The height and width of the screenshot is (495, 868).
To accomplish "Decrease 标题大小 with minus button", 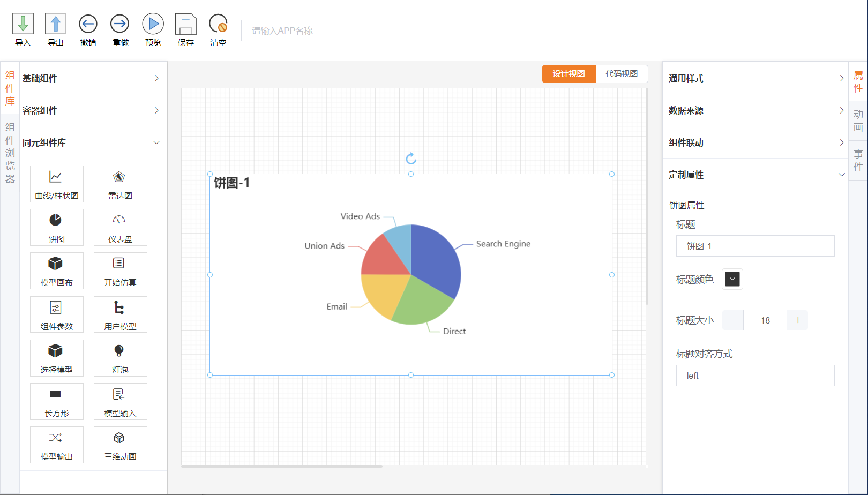I will (733, 320).
